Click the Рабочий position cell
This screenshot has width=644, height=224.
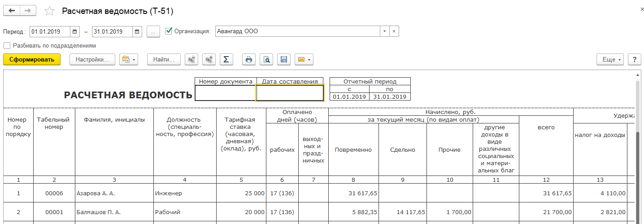pyautogui.click(x=185, y=212)
